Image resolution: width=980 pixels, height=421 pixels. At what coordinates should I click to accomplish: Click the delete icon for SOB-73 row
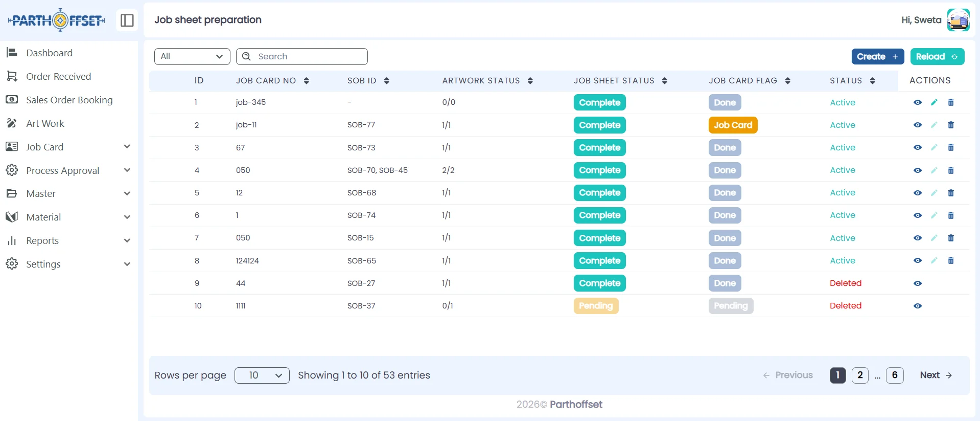coord(951,147)
